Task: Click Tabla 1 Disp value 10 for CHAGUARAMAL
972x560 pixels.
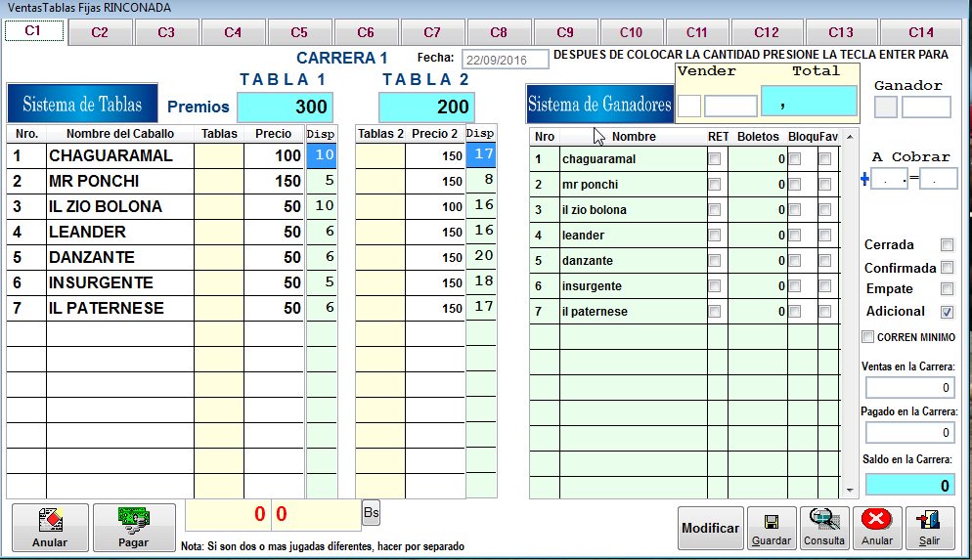Action: [x=322, y=155]
